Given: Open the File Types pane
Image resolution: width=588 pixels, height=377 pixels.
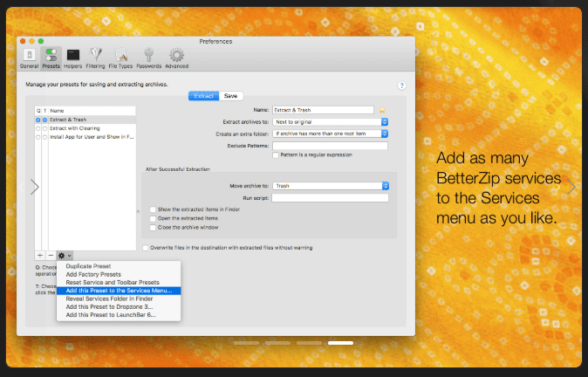Looking at the screenshot, I should coord(120,58).
